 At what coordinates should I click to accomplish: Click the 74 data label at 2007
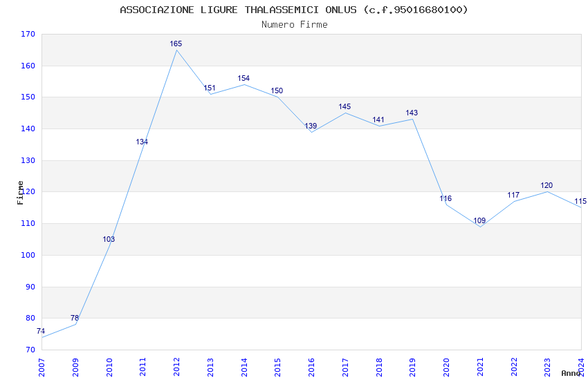[41, 332]
